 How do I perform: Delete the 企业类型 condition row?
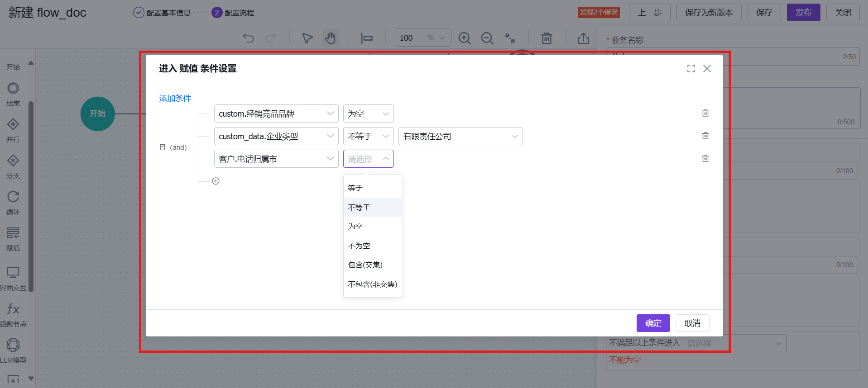pyautogui.click(x=705, y=136)
